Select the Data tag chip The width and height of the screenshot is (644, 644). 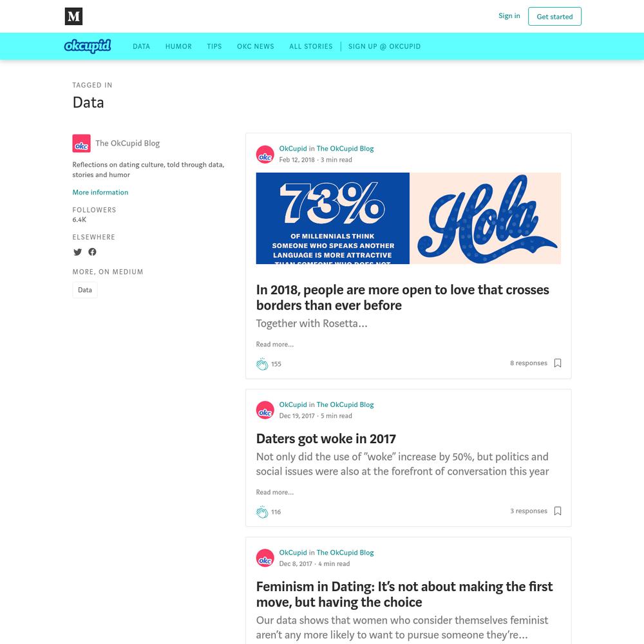[85, 290]
